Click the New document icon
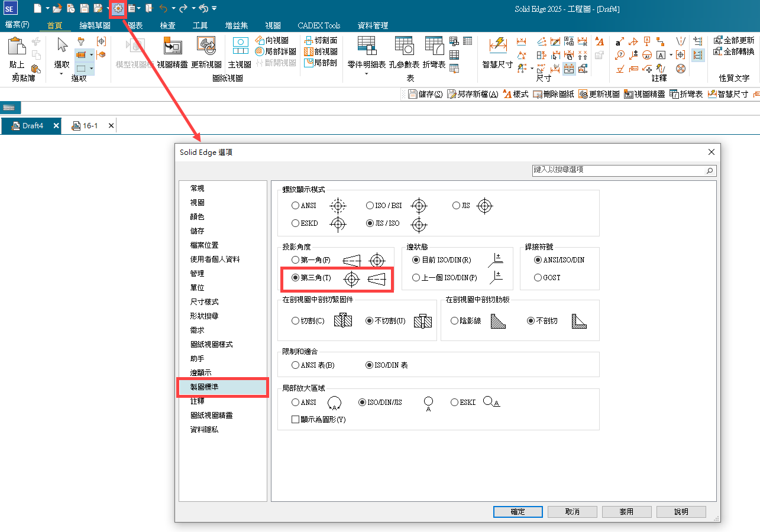This screenshot has height=532, width=760. click(x=38, y=8)
